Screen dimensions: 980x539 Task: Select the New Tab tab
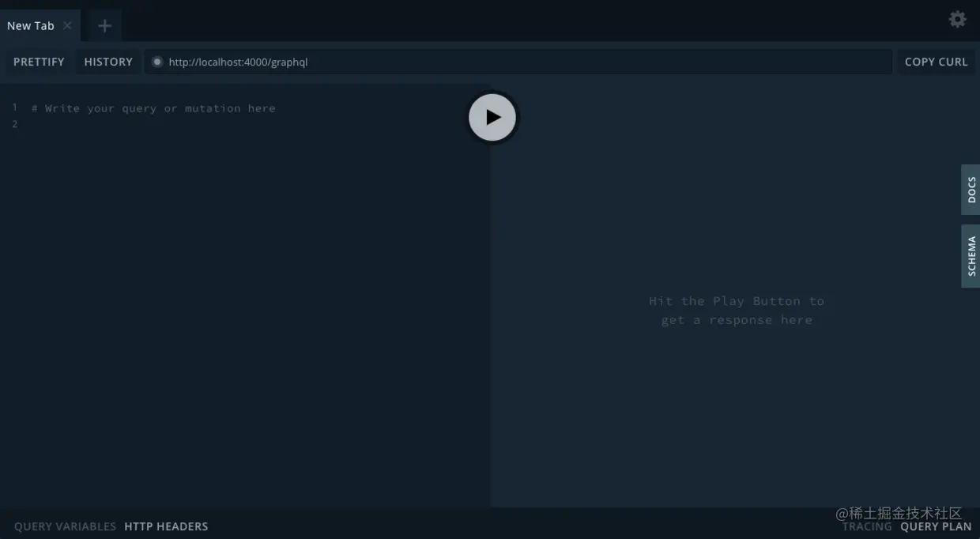click(x=40, y=25)
